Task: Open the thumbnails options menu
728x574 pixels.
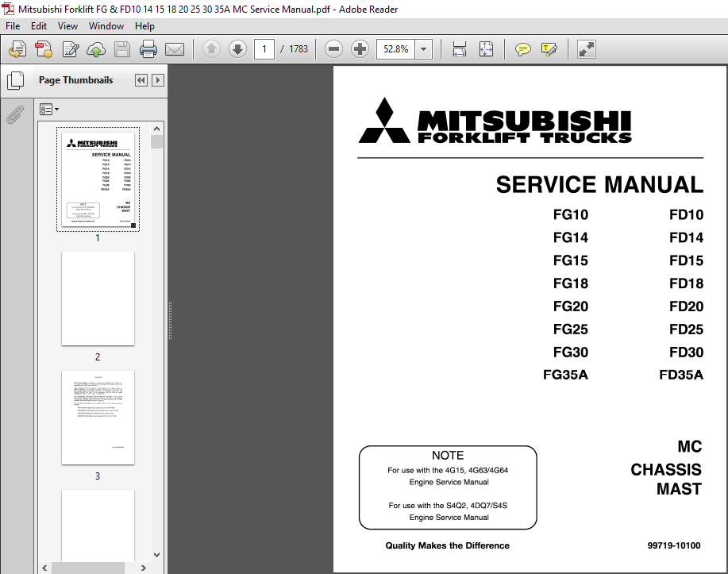Action: point(48,110)
